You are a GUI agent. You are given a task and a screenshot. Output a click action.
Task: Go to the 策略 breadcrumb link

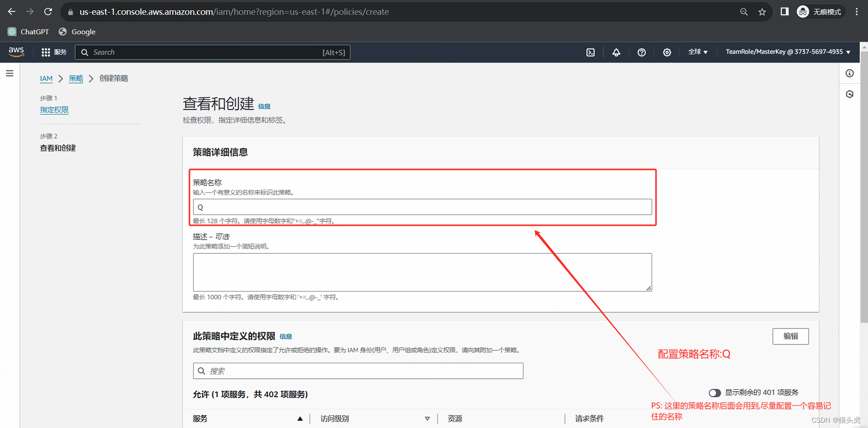[76, 78]
